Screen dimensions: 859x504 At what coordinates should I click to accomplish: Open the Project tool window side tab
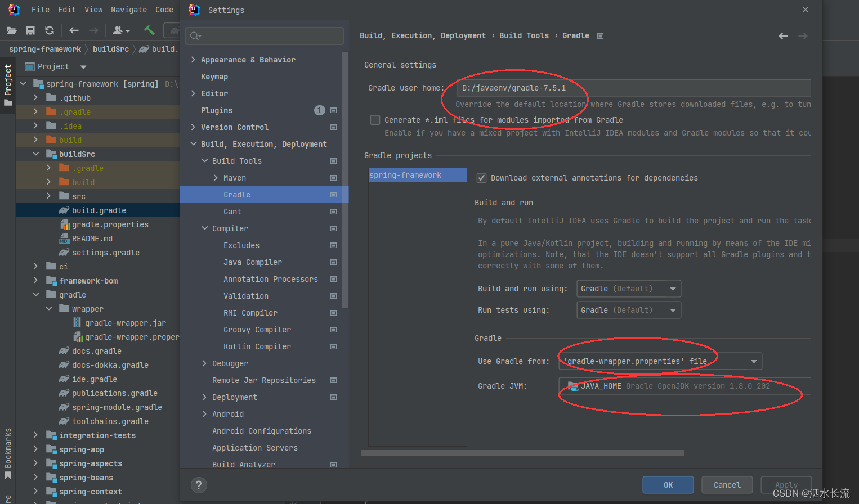pos(8,85)
